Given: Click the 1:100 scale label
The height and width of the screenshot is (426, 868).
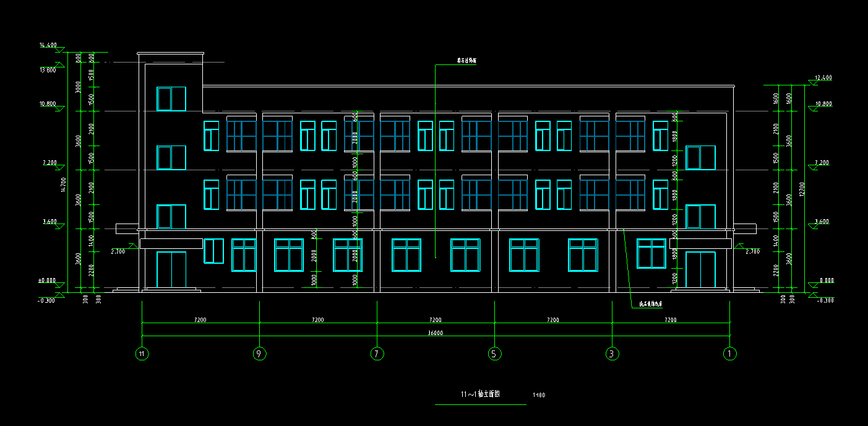Looking at the screenshot, I should (538, 395).
